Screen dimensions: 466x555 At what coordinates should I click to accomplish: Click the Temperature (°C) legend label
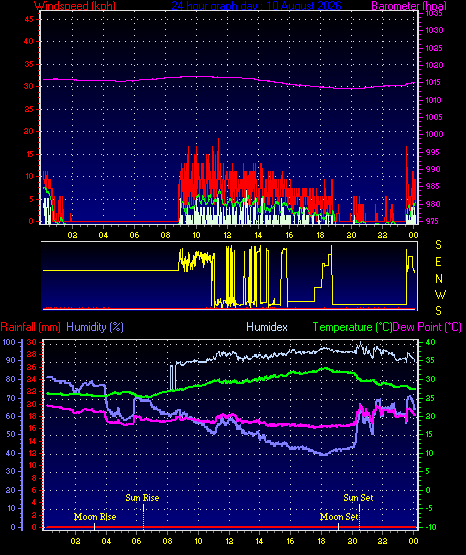[x=352, y=327]
